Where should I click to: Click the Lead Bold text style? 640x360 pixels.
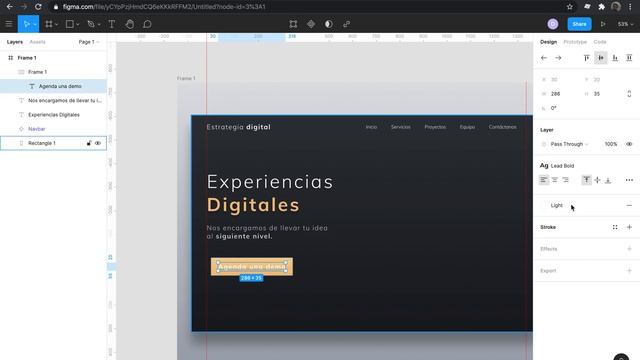[562, 166]
